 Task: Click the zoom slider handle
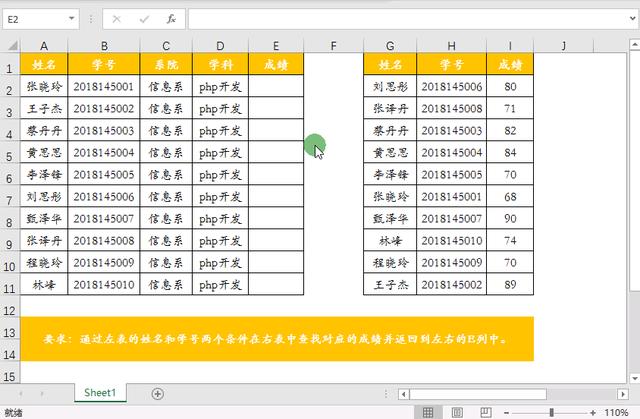[x=551, y=413]
